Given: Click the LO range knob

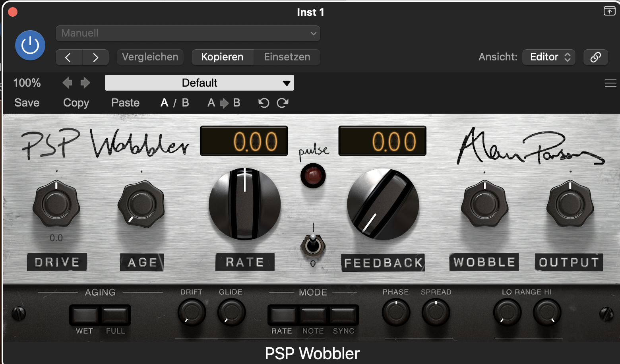Looking at the screenshot, I should pyautogui.click(x=507, y=312).
